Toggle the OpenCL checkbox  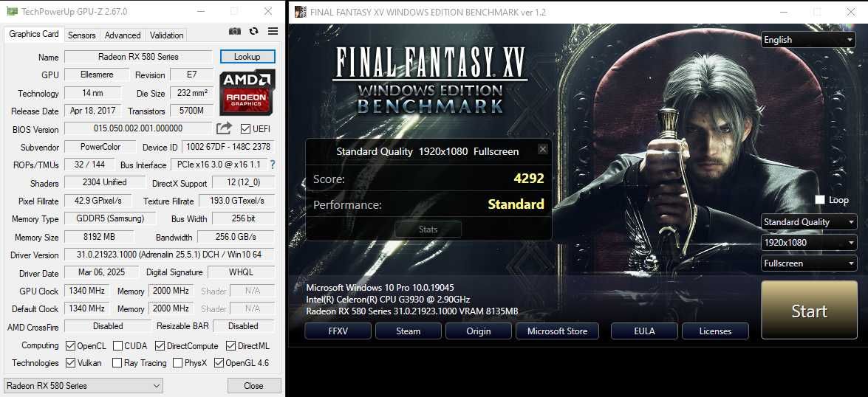click(x=70, y=346)
